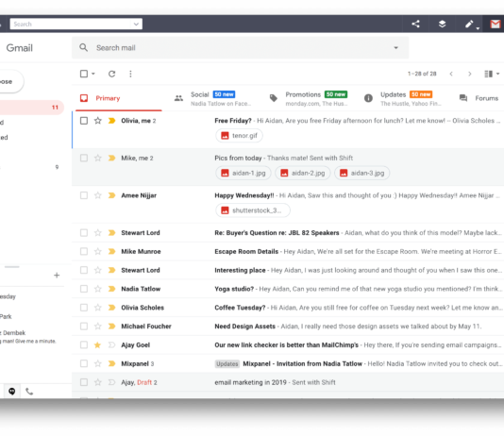This screenshot has width=504, height=436.
Task: Click the pencil edit icon
Action: (x=469, y=24)
